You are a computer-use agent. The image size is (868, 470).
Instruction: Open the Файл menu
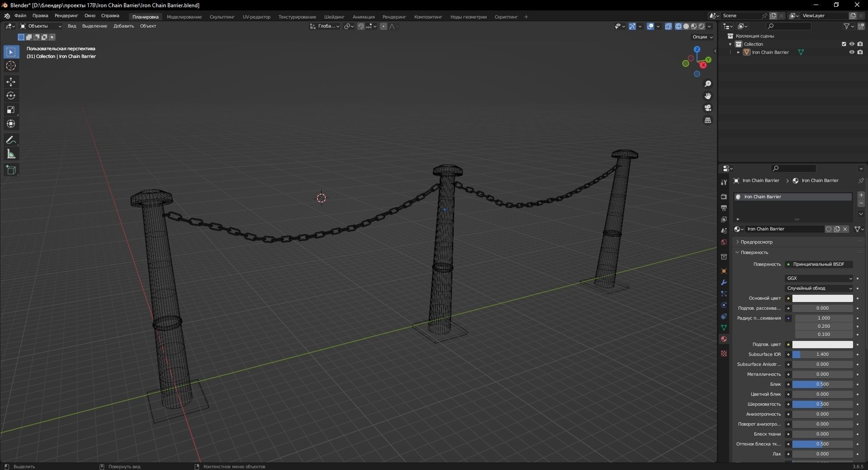click(20, 16)
